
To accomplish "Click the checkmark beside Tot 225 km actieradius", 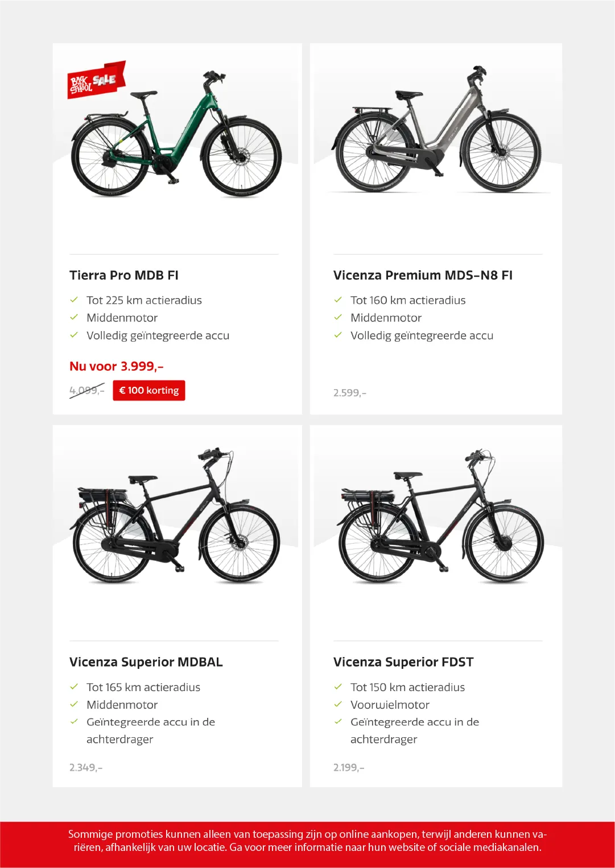I will pos(74,300).
